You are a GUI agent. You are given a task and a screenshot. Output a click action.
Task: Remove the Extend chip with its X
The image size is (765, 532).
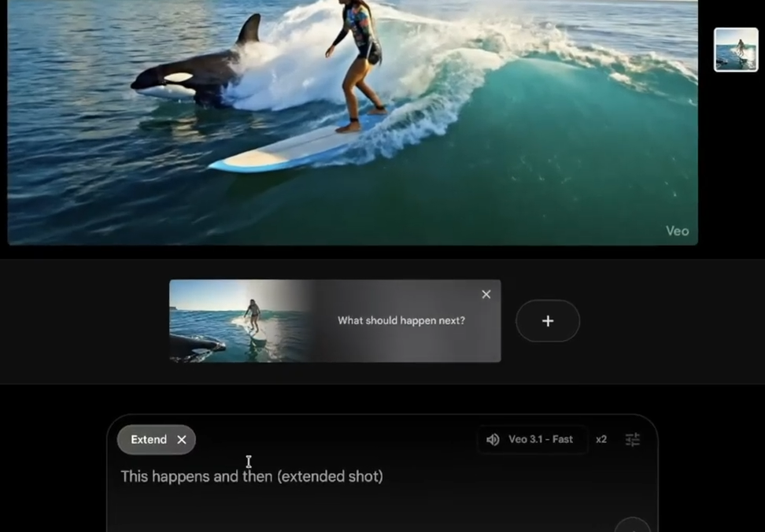pyautogui.click(x=182, y=440)
